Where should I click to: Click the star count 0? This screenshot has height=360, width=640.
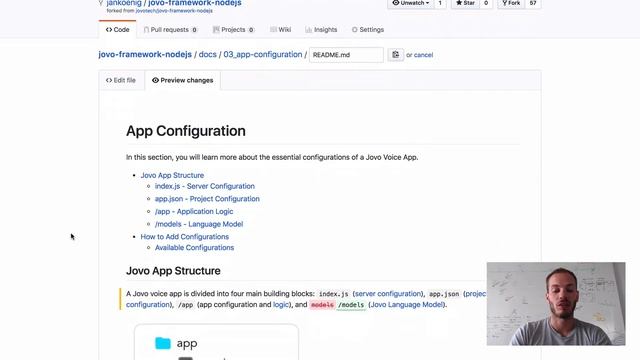[486, 3]
